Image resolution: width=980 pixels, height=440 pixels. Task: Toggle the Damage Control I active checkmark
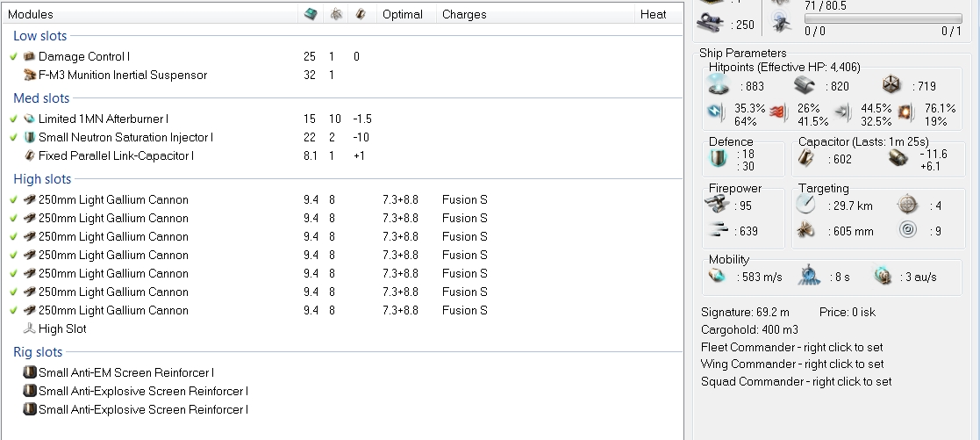click(x=14, y=56)
